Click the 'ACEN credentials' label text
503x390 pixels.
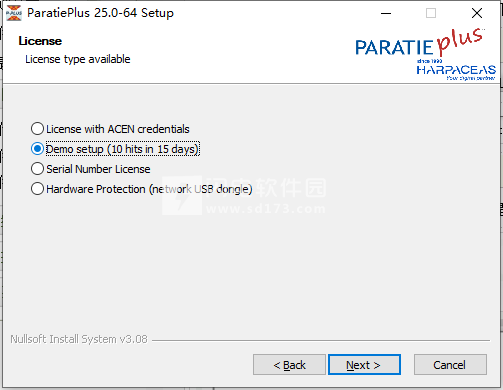[149, 129]
